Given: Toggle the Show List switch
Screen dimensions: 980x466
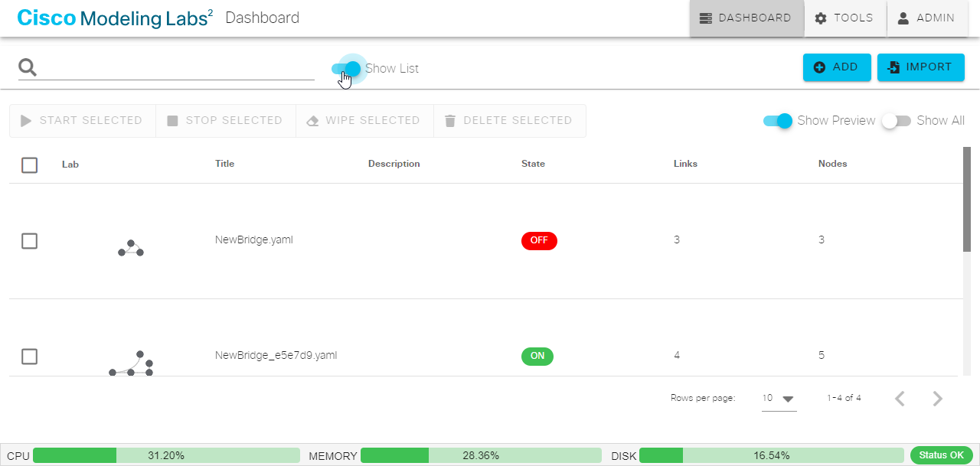Looking at the screenshot, I should (346, 69).
